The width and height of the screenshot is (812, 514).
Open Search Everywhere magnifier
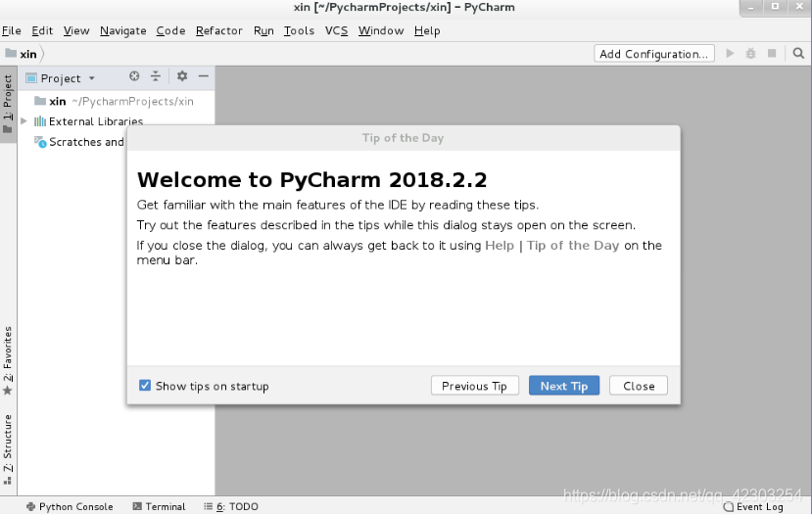(x=798, y=53)
